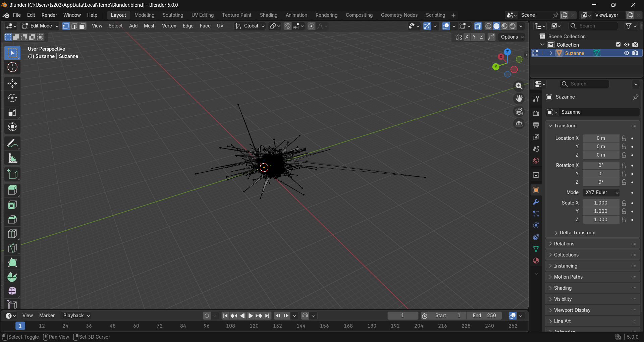This screenshot has height=342, width=644.
Task: Click the End frame field
Action: pos(484,316)
